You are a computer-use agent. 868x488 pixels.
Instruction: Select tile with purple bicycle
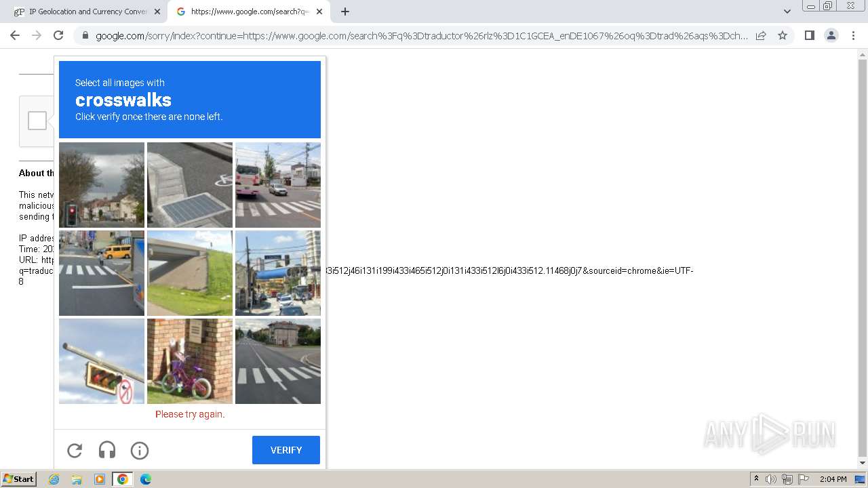coord(190,361)
